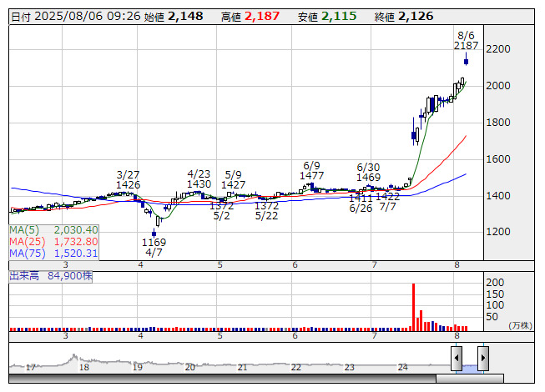
Task: Select the MA(25) legend entry
Action: tap(54, 241)
